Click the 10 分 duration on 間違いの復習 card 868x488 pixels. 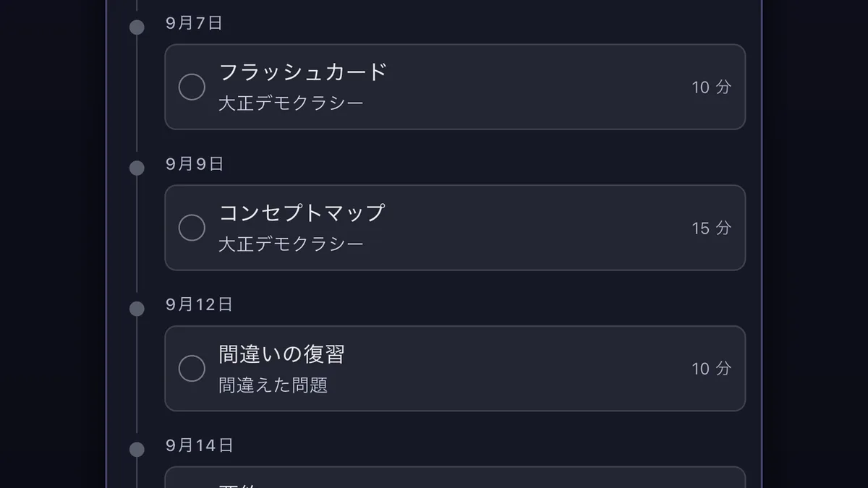tap(712, 369)
